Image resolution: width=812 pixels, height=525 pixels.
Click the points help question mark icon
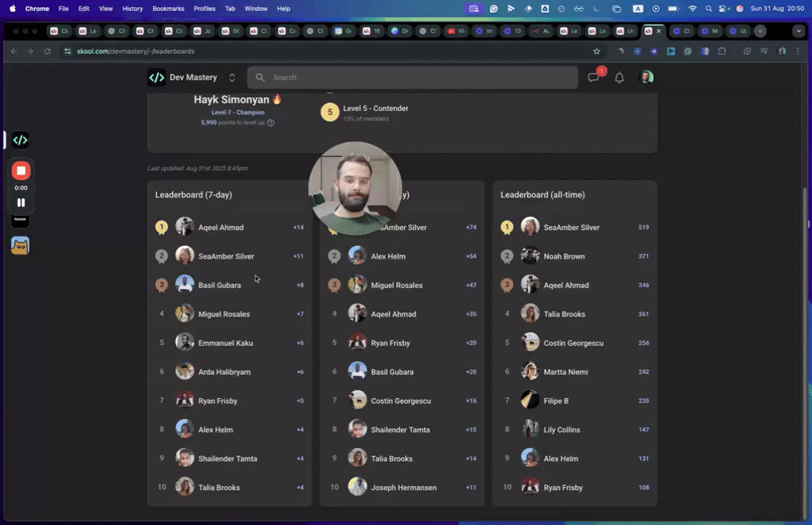click(x=271, y=123)
